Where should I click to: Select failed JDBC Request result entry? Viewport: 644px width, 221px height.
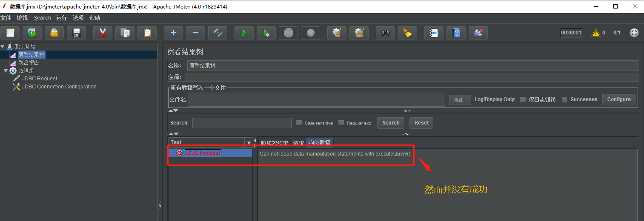pos(203,153)
